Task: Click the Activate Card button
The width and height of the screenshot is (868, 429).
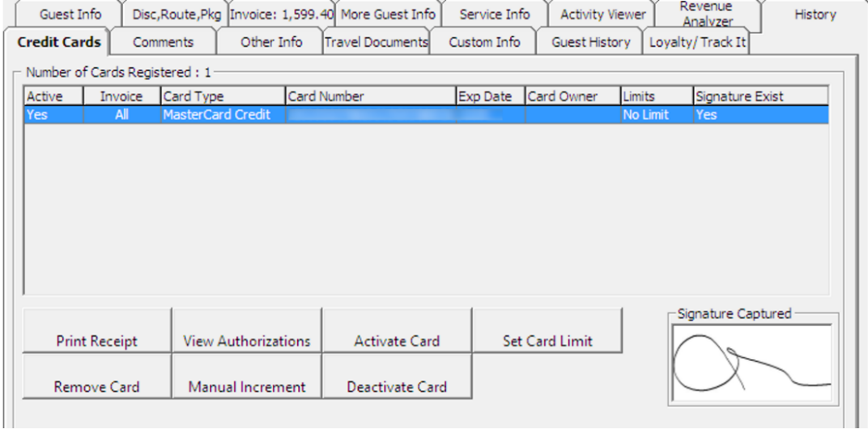Action: tap(397, 330)
